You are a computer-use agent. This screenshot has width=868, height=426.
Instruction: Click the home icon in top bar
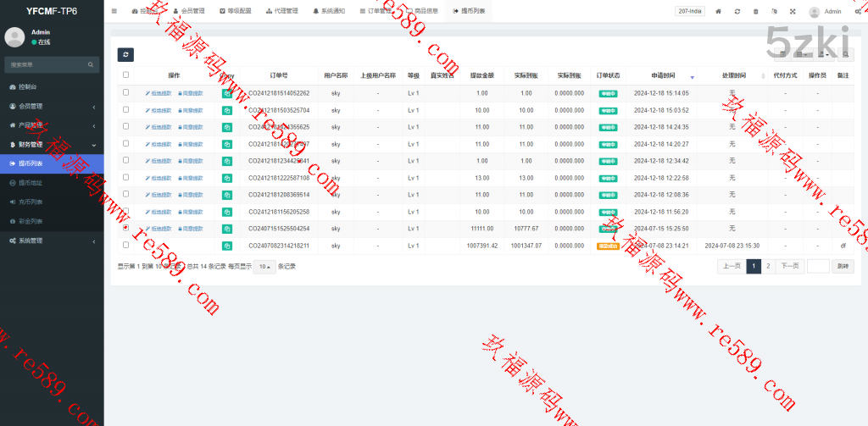point(718,12)
